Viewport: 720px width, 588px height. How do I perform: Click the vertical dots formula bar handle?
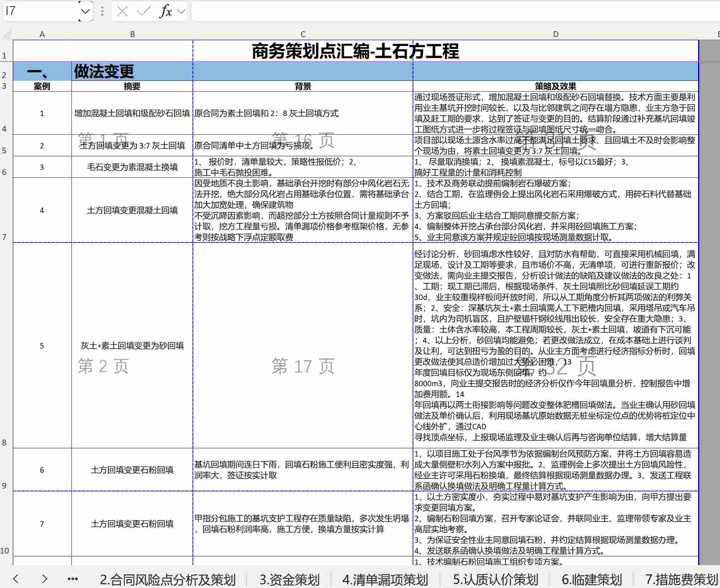tap(102, 11)
